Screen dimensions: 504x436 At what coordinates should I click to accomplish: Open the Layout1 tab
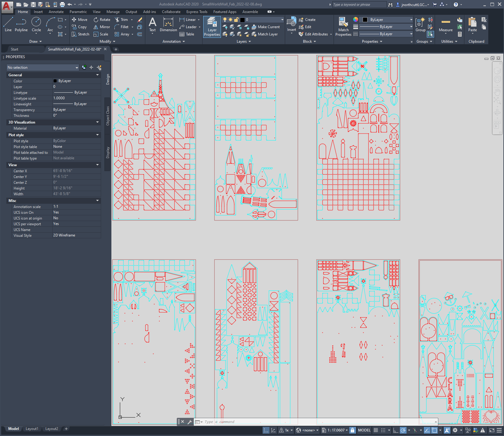click(x=32, y=428)
